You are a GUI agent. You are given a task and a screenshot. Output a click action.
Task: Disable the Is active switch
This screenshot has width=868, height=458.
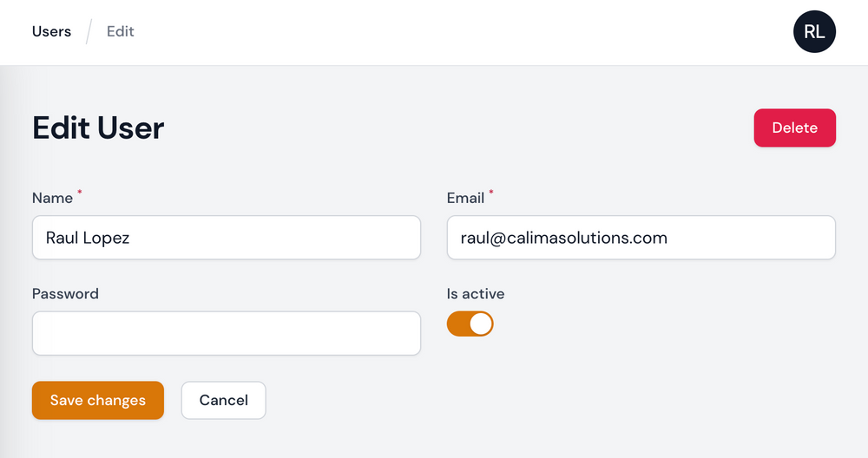click(x=470, y=324)
